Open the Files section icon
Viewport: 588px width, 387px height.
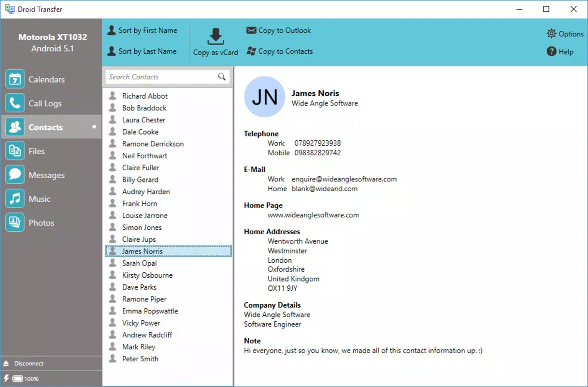[x=15, y=151]
